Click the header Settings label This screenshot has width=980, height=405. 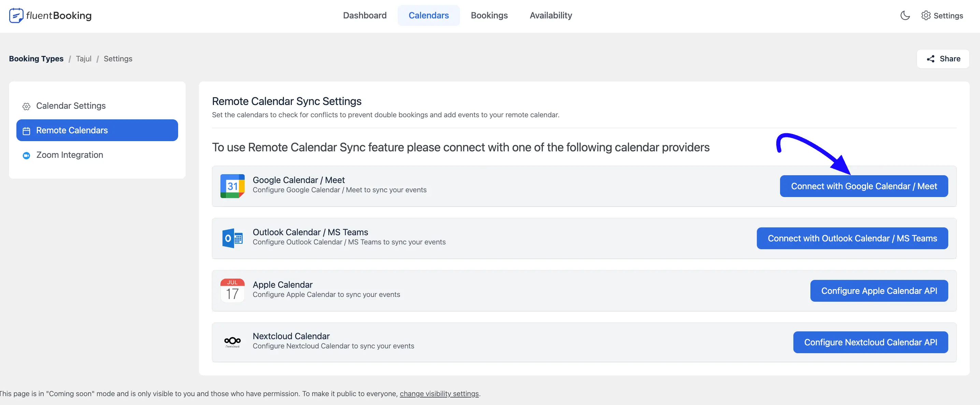(948, 16)
